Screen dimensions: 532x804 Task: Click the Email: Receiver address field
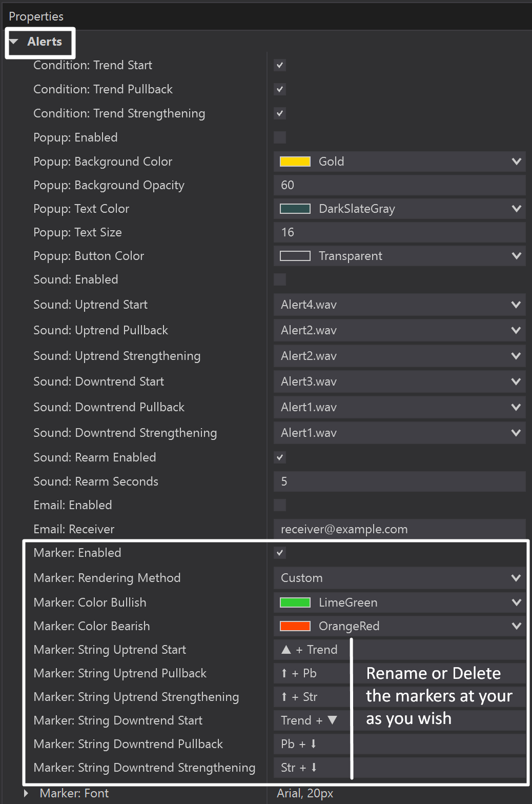coord(400,529)
